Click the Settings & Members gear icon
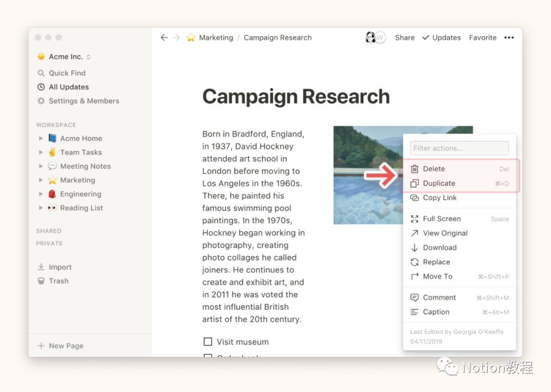Viewport: 551px width, 392px height. click(x=41, y=101)
